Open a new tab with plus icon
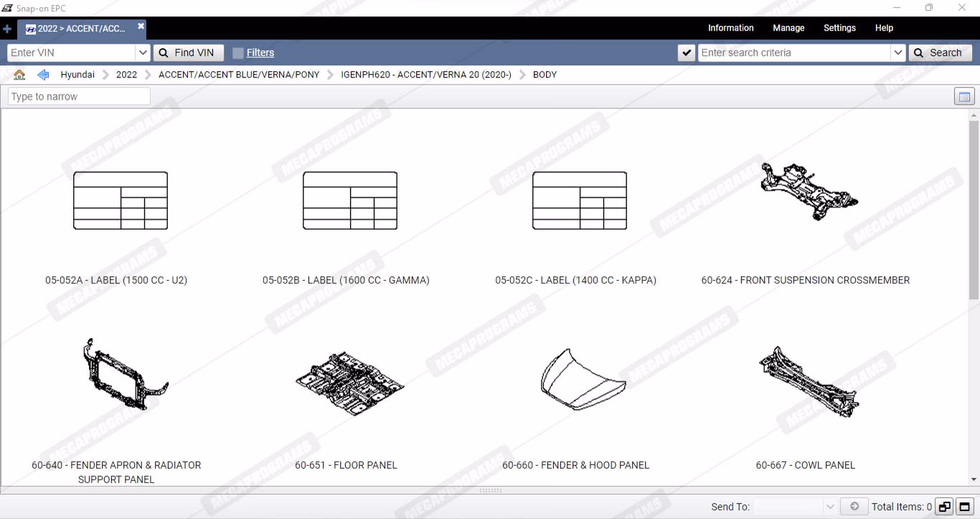The height and width of the screenshot is (519, 980). [7, 29]
